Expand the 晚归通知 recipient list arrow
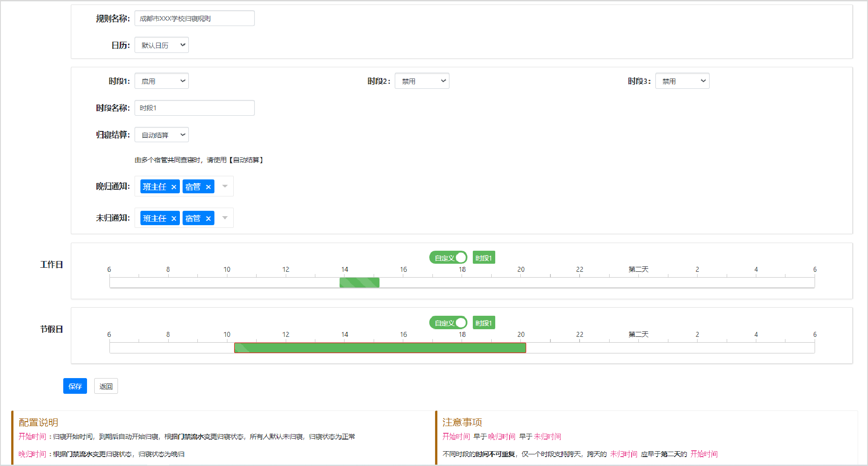868x466 pixels. [225, 186]
